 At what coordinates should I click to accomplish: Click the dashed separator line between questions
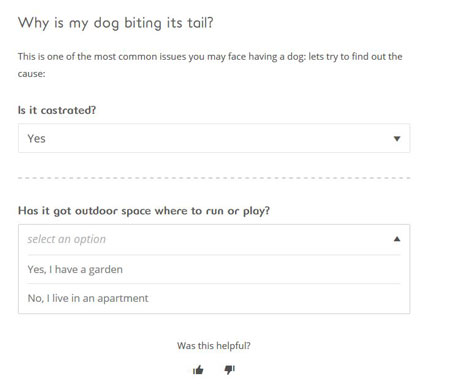214,178
